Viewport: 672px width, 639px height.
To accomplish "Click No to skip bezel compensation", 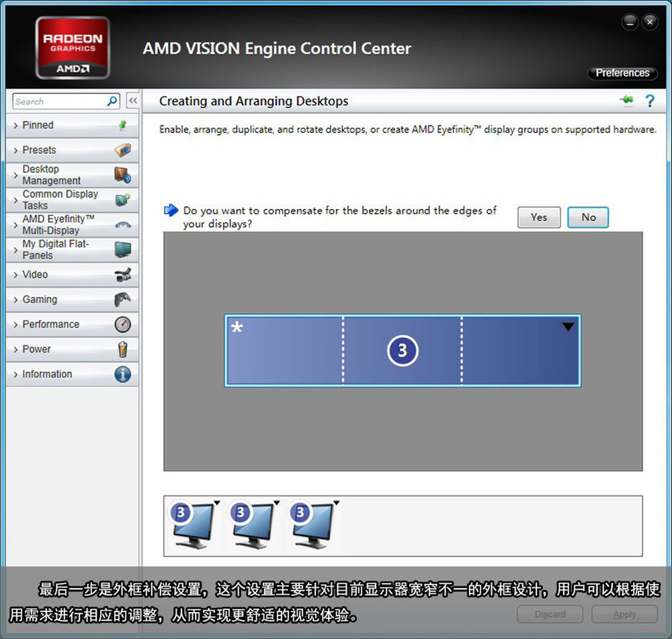I will pos(588,217).
